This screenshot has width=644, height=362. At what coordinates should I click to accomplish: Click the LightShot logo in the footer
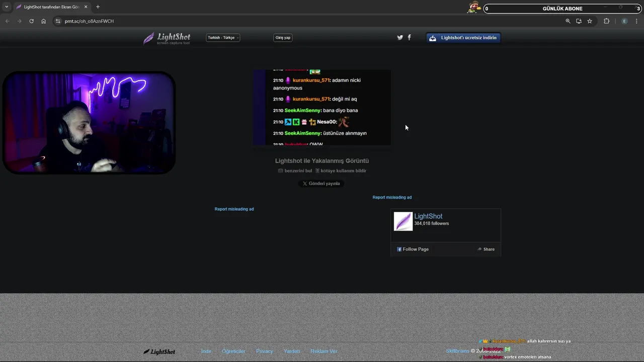[x=159, y=352]
